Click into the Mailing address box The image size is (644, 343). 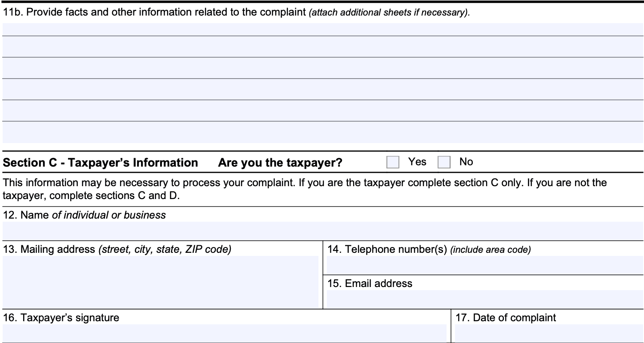coord(160,282)
